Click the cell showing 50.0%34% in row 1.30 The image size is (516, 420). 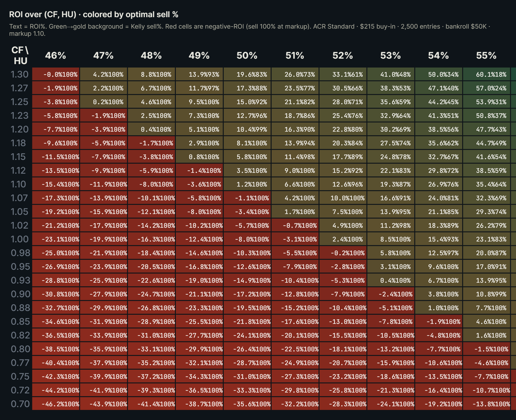click(438, 74)
